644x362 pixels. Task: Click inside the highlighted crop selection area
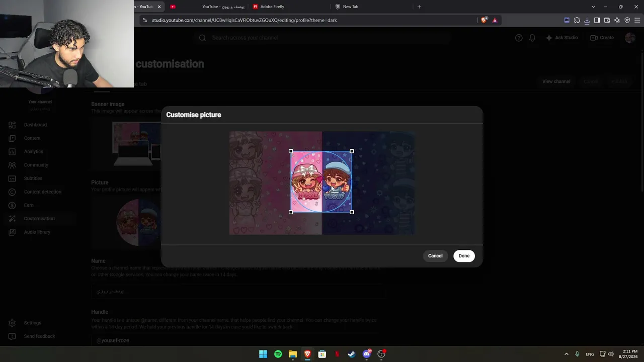(321, 182)
